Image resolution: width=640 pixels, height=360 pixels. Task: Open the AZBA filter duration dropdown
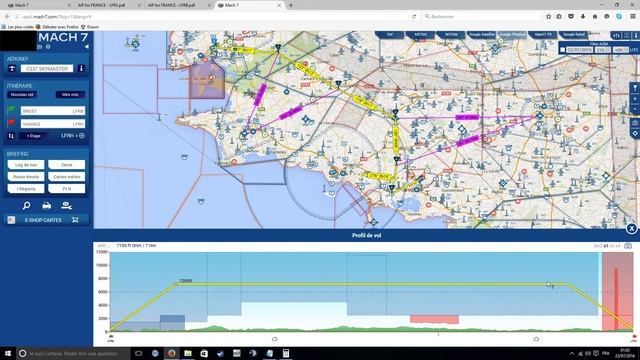[620, 50]
